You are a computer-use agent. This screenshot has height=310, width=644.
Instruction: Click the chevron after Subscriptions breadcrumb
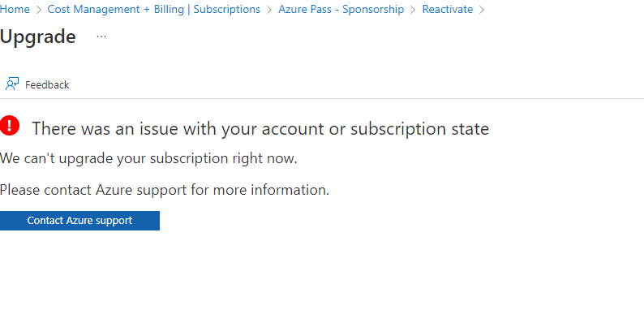coord(269,10)
